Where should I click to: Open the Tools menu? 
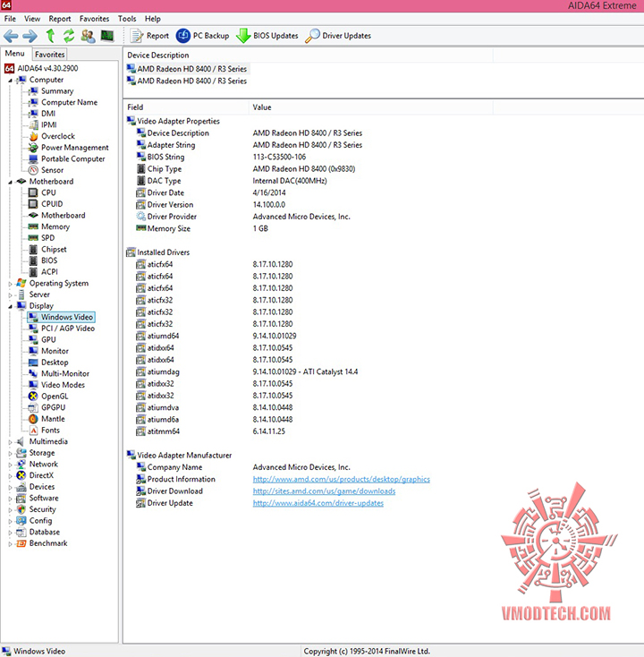pyautogui.click(x=127, y=19)
